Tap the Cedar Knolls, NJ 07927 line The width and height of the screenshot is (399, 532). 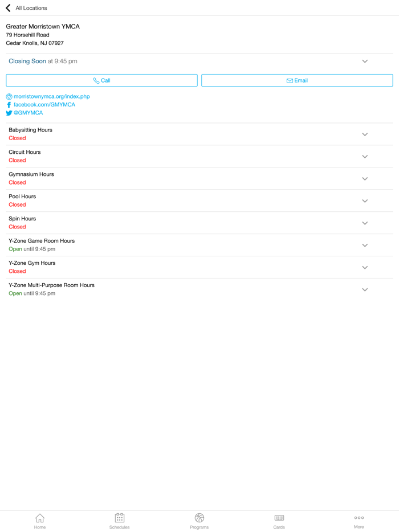(x=35, y=43)
